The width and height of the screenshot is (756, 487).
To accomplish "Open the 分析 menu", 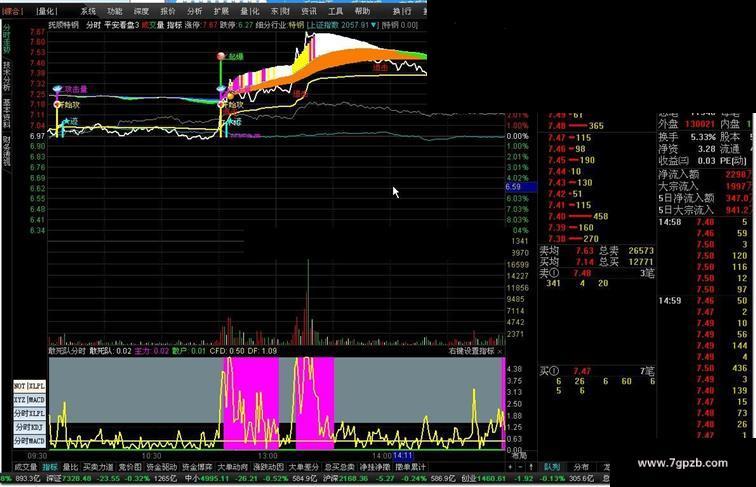I will click(x=194, y=11).
